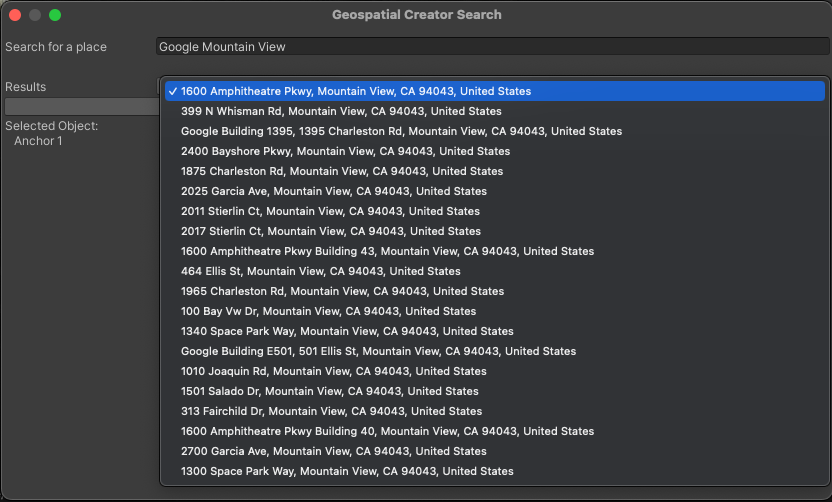Choose 2017 Stierlin Ct result

coord(330,231)
